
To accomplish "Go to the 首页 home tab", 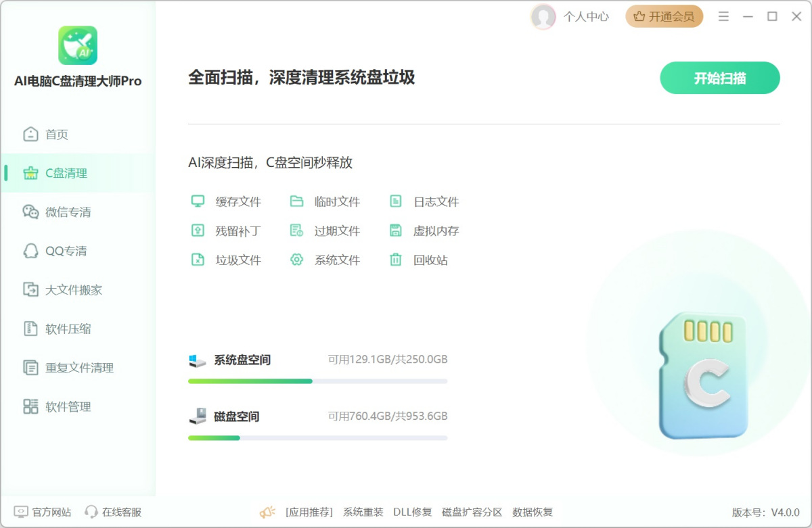I will [x=57, y=135].
